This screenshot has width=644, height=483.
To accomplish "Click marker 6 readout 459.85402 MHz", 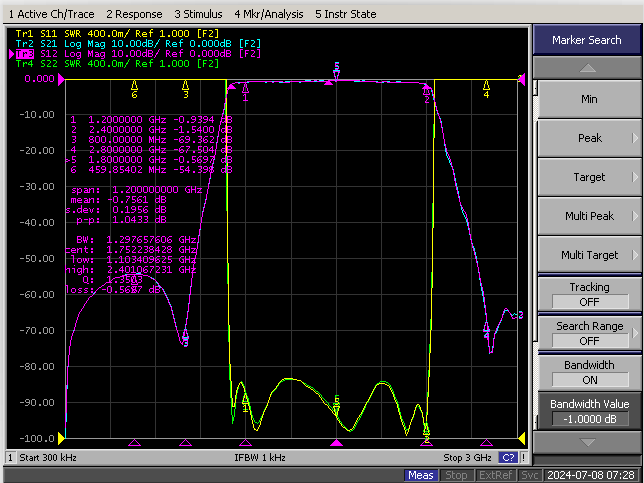I will (x=151, y=170).
